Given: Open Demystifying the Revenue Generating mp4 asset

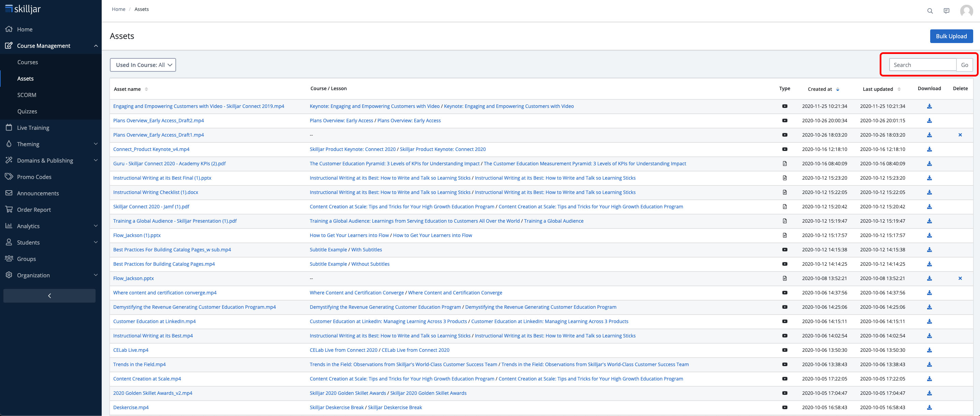Looking at the screenshot, I should pyautogui.click(x=194, y=307).
